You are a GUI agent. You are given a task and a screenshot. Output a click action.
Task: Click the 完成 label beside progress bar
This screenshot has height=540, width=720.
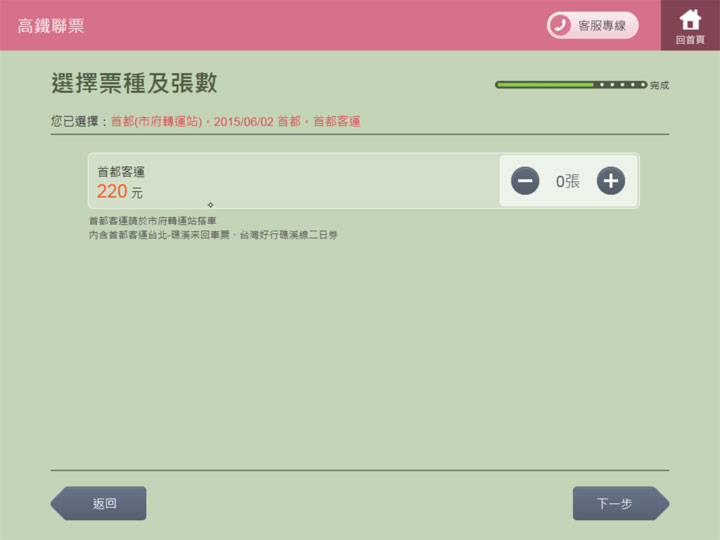pyautogui.click(x=659, y=86)
